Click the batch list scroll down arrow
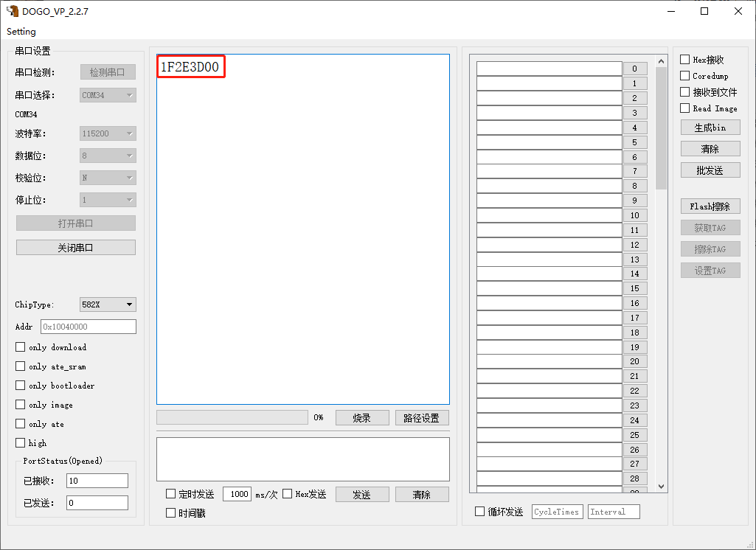This screenshot has height=550, width=756. pos(661,487)
